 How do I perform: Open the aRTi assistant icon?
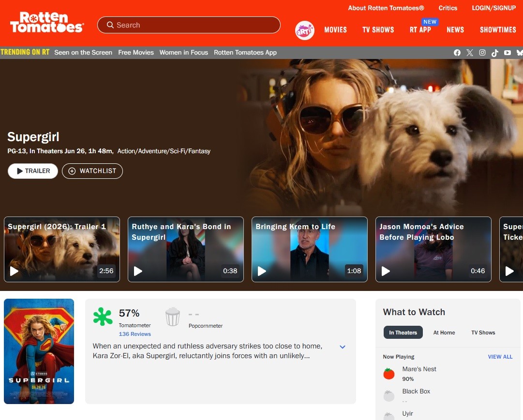click(x=304, y=30)
